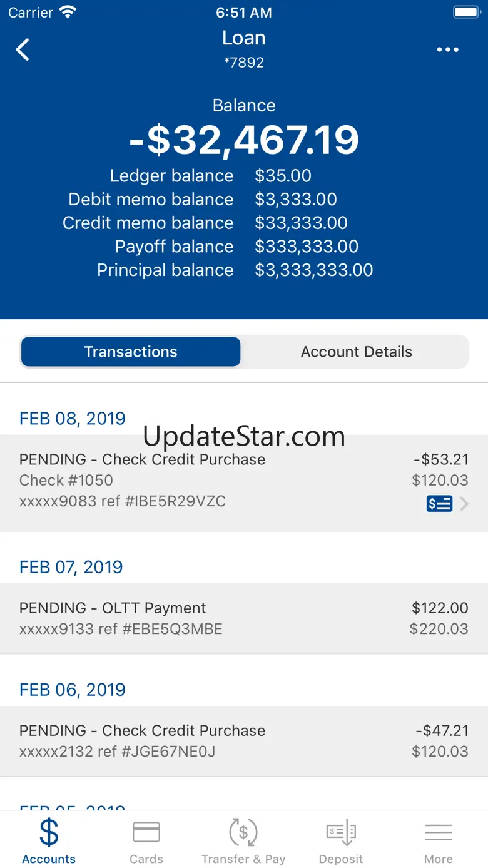Open the three-dot options menu
This screenshot has height=868, width=488.
tap(447, 49)
